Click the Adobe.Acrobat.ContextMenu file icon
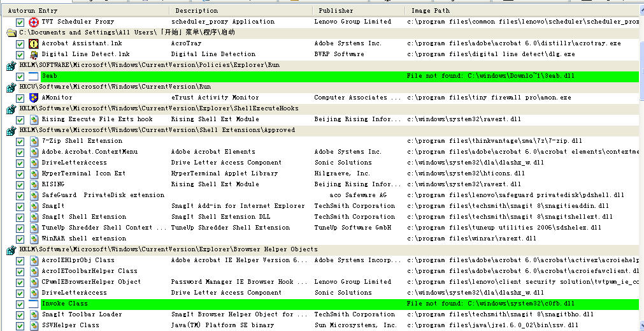Image resolution: width=644 pixels, height=331 pixels. (34, 152)
